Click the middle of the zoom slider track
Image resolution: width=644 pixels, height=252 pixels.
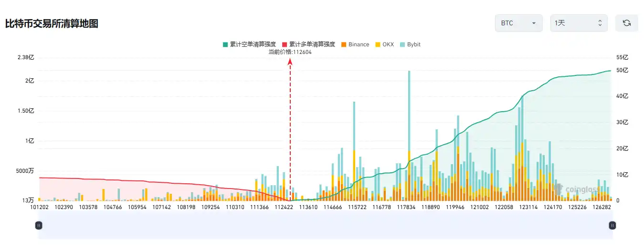(x=325, y=225)
